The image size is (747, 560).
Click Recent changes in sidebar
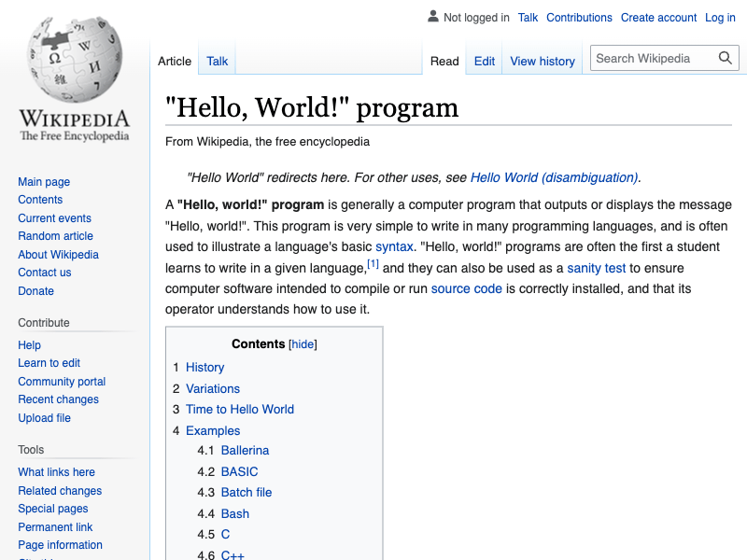[x=58, y=399]
